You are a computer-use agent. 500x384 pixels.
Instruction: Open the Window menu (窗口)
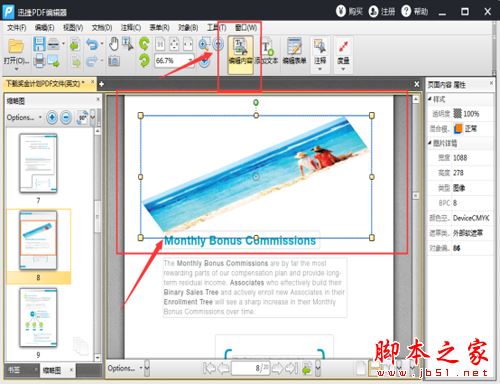click(x=246, y=28)
